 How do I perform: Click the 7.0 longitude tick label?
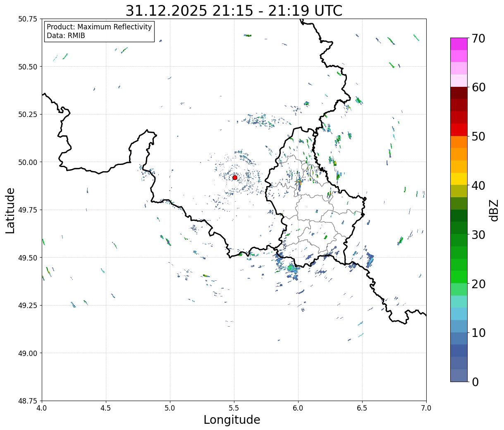(x=426, y=408)
